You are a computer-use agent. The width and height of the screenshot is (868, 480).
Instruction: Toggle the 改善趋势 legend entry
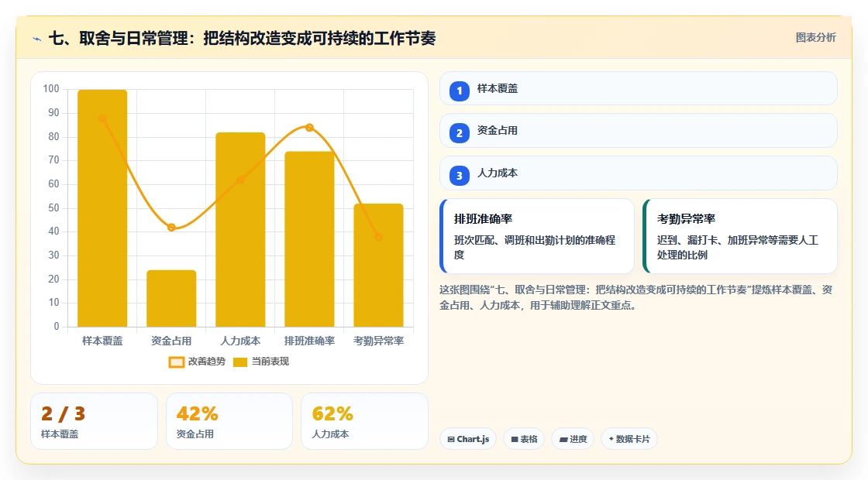tap(197, 362)
